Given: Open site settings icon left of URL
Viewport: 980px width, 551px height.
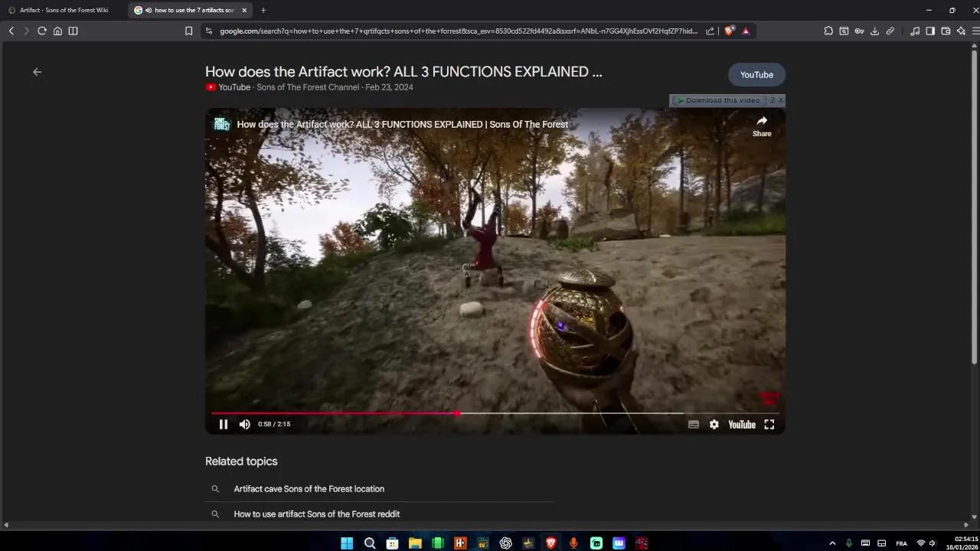Looking at the screenshot, I should 208,31.
